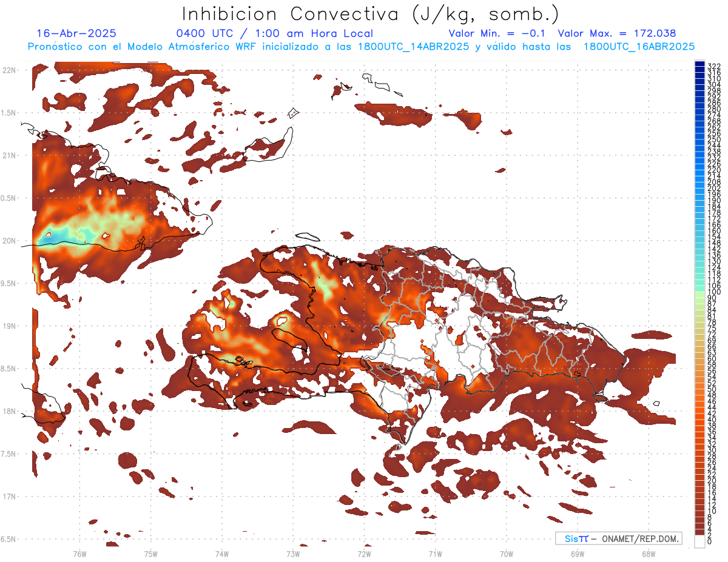728x562 pixels.
Task: Click the '250' value on the colorbar
Action: pyautogui.click(x=714, y=139)
